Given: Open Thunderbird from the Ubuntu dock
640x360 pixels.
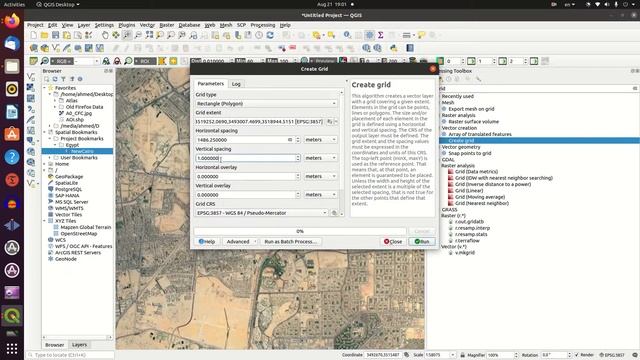Looking at the screenshot, I should pos(12,43).
